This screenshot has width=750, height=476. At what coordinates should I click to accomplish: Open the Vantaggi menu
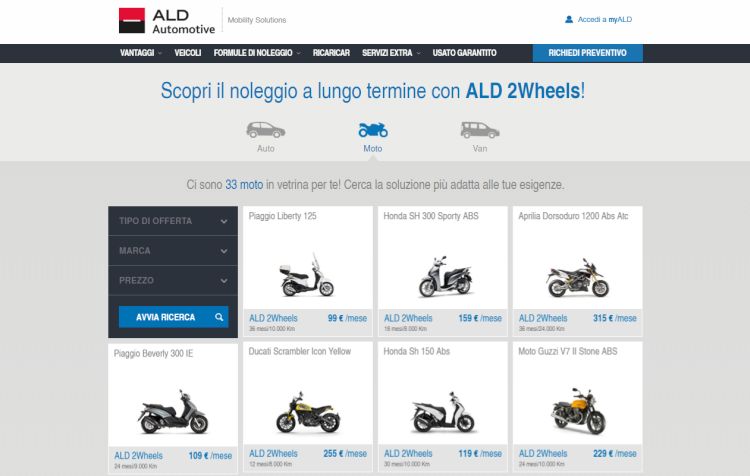click(x=141, y=53)
